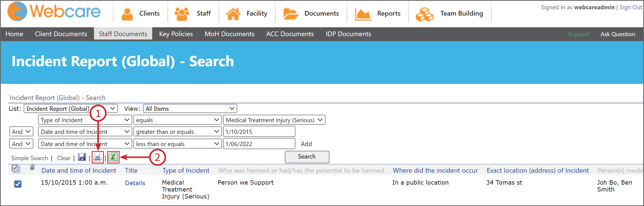Open the Documents folder icon
Screen dimensions: 644x206
click(x=290, y=14)
